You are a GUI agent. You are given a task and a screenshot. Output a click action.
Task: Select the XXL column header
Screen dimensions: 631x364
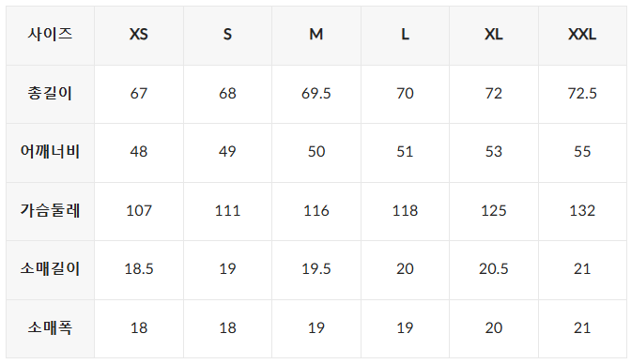pyautogui.click(x=582, y=36)
